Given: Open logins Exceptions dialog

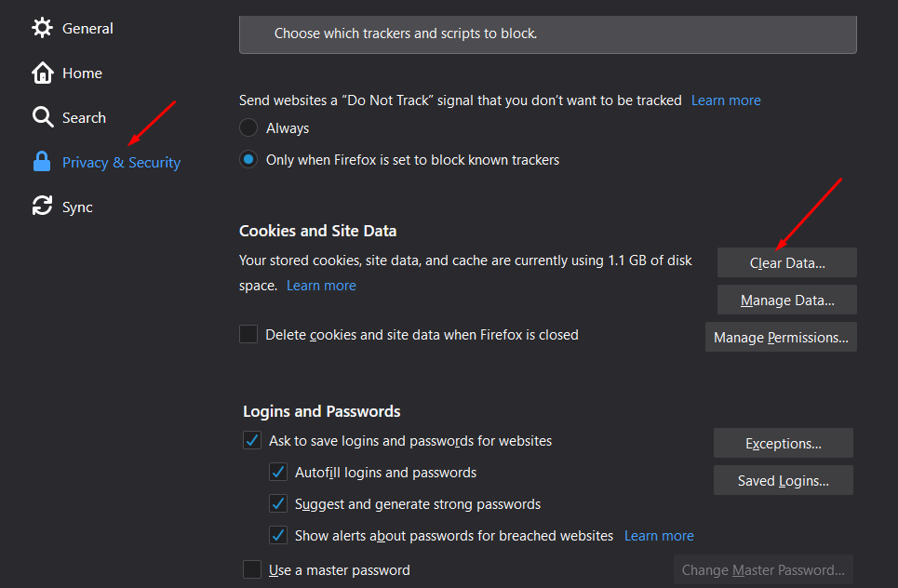Looking at the screenshot, I should 783,443.
